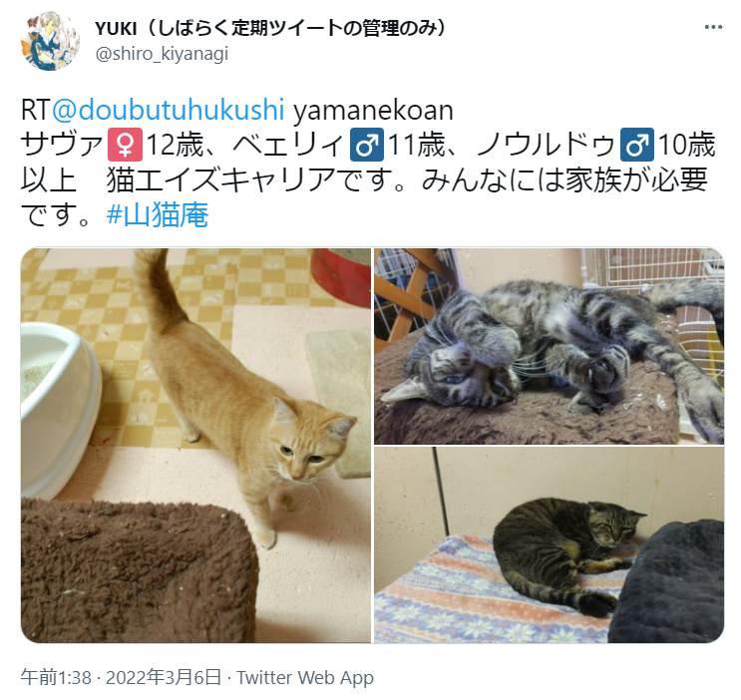Screen dimensions: 741x700
Task: Click the male symbol emoji after ノウルドゥ
Action: click(637, 145)
